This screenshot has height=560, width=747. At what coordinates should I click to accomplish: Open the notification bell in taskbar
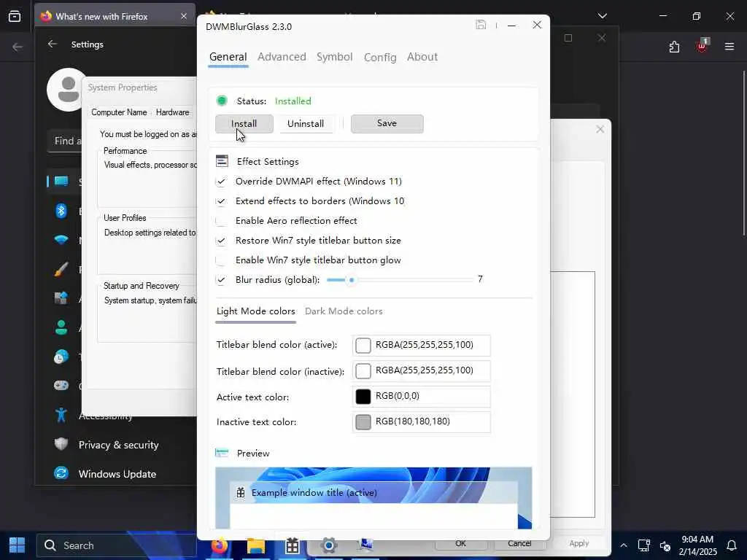732,545
